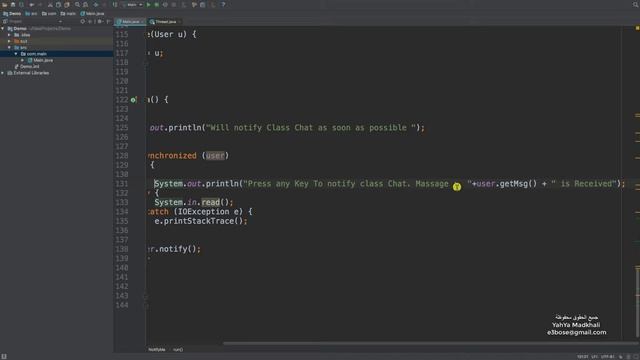Click the Copy toolbar icon

click(x=58, y=4)
